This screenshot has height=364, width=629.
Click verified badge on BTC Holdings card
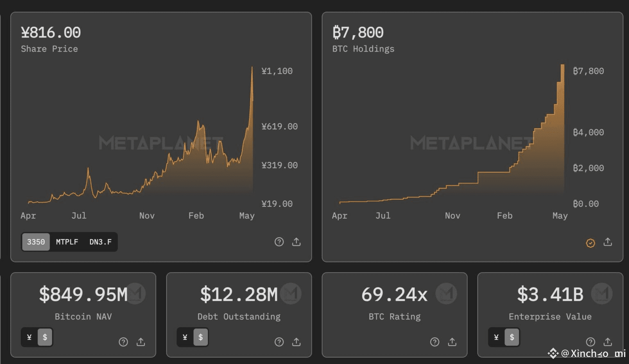pyautogui.click(x=591, y=243)
